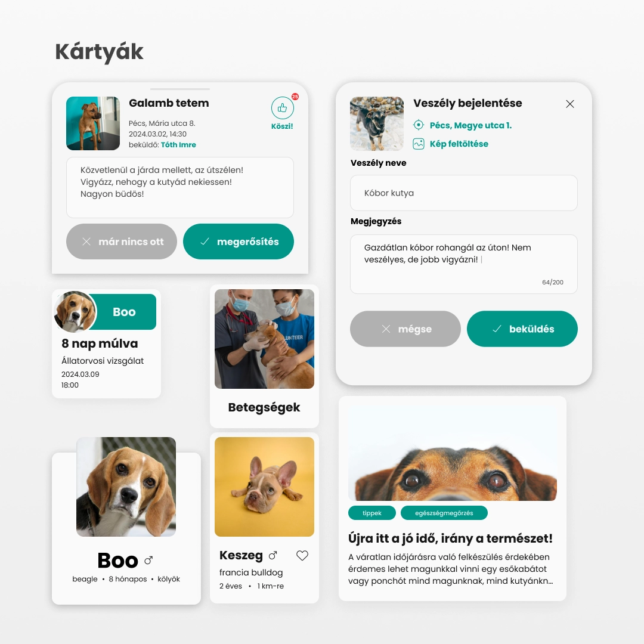Screen dimensions: 644x644
Task: Open the Betegségek vet photo
Action: [x=265, y=339]
